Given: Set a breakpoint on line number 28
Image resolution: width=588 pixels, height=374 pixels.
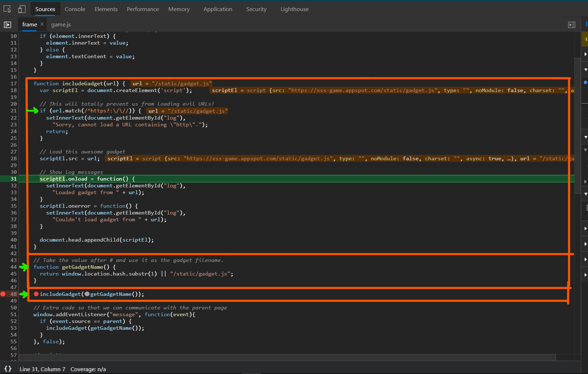Looking at the screenshot, I should pyautogui.click(x=14, y=158).
